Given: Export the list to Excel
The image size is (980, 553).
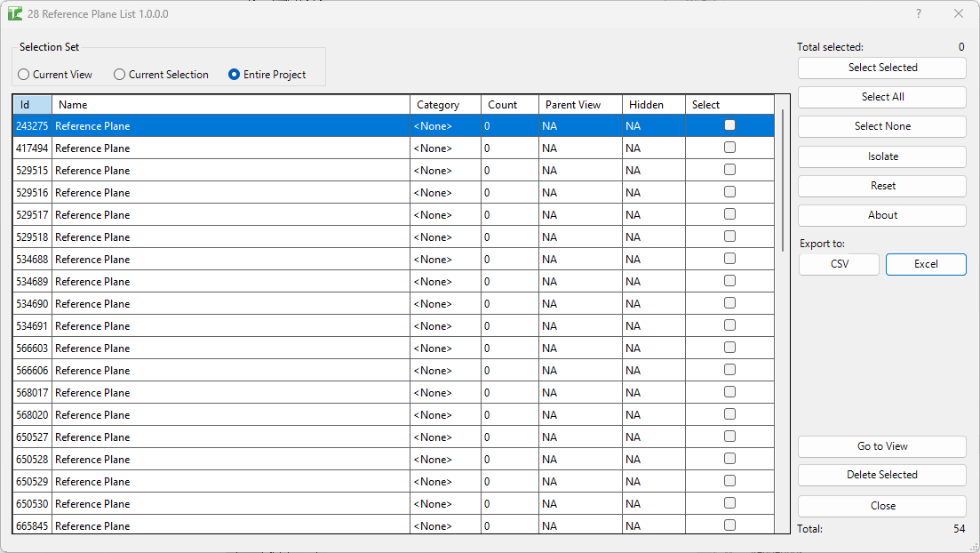Looking at the screenshot, I should [925, 264].
